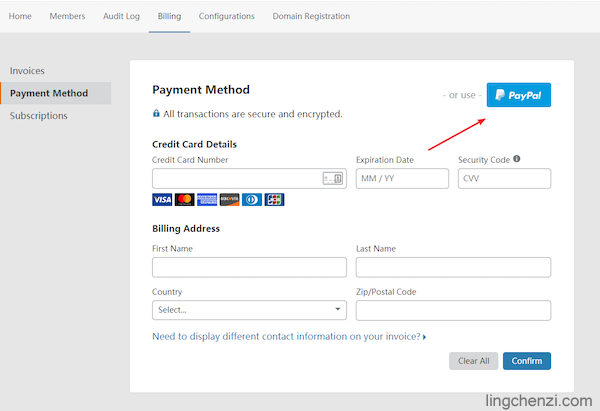The height and width of the screenshot is (411, 600).
Task: Click "All transactions are secure and encrypted." text
Action: (x=253, y=114)
